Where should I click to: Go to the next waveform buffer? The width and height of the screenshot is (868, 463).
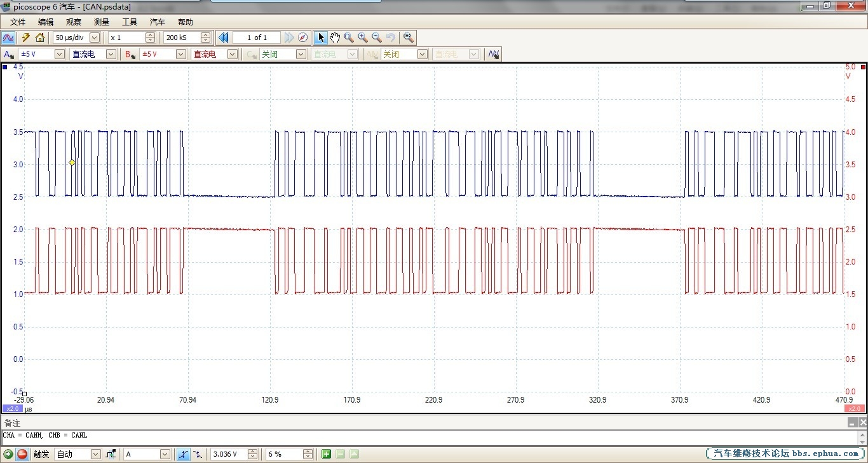[x=289, y=38]
